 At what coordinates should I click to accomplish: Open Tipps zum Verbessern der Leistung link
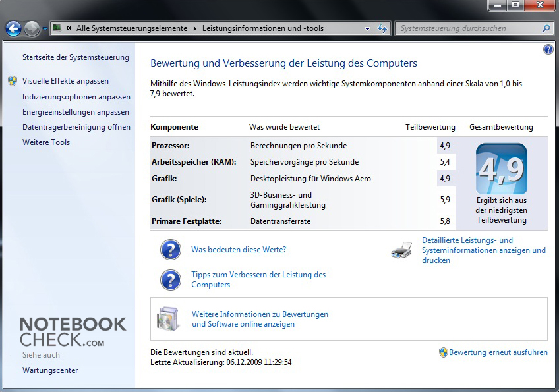(x=258, y=280)
